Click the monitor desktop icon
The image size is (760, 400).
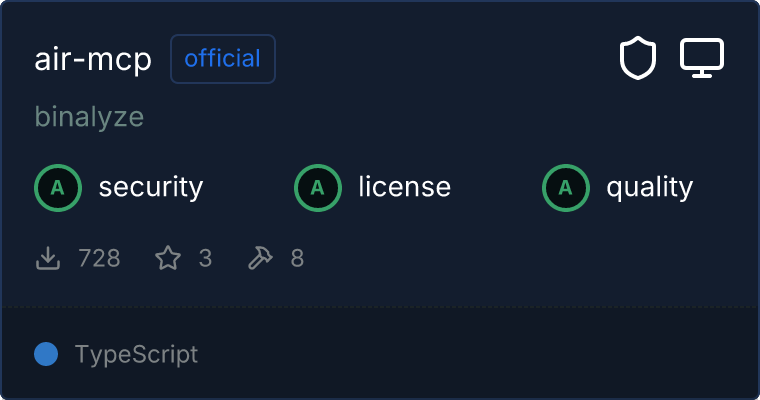702,59
